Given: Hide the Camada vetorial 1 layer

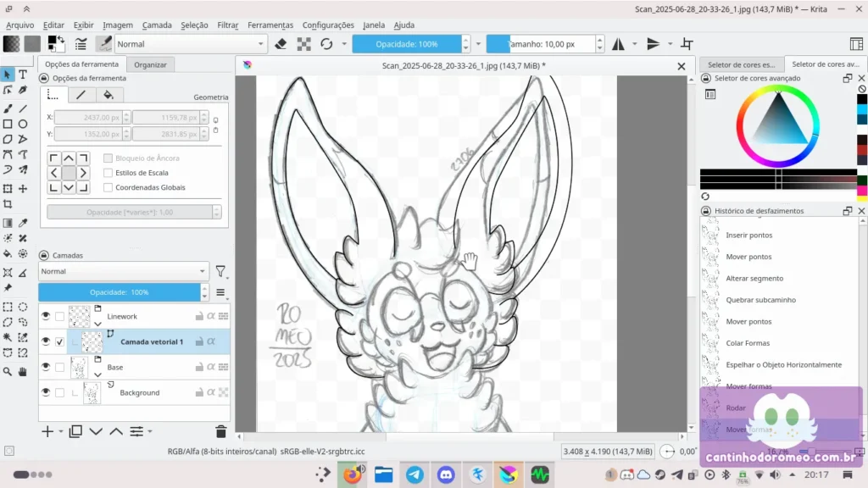Looking at the screenshot, I should click(x=46, y=341).
